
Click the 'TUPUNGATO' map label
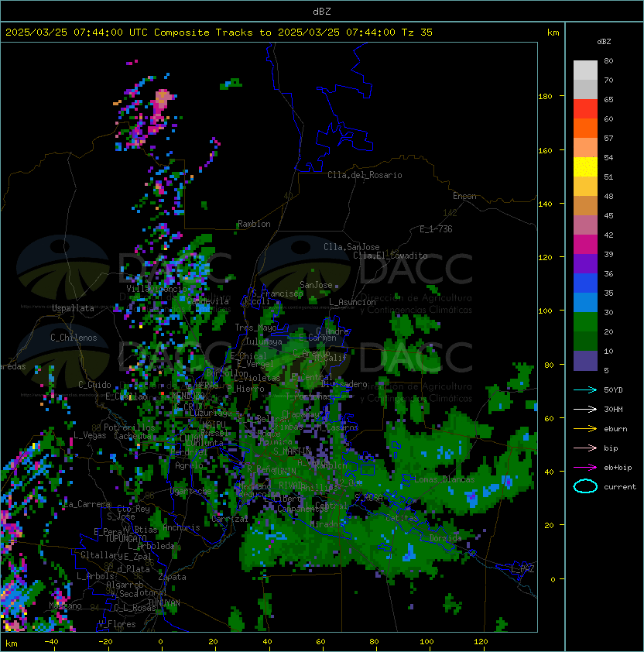(125, 538)
